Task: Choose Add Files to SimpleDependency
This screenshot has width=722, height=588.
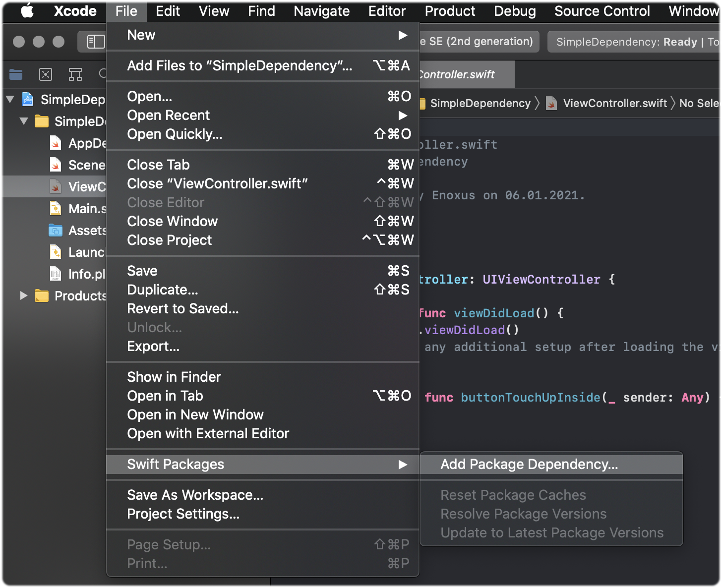Action: pyautogui.click(x=263, y=65)
